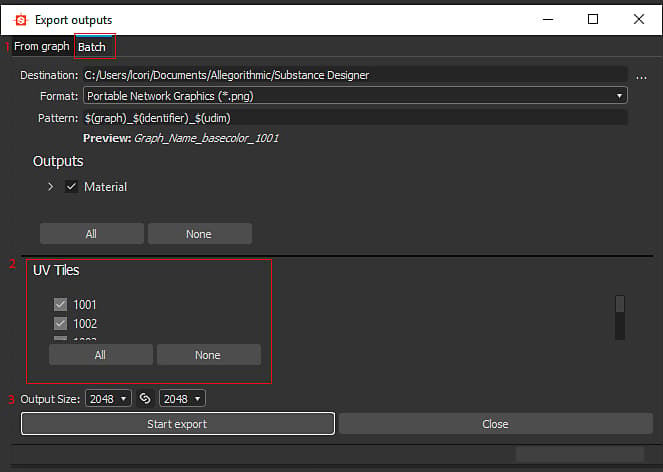Click the Close button at bottom
This screenshot has height=472, width=663.
496,424
